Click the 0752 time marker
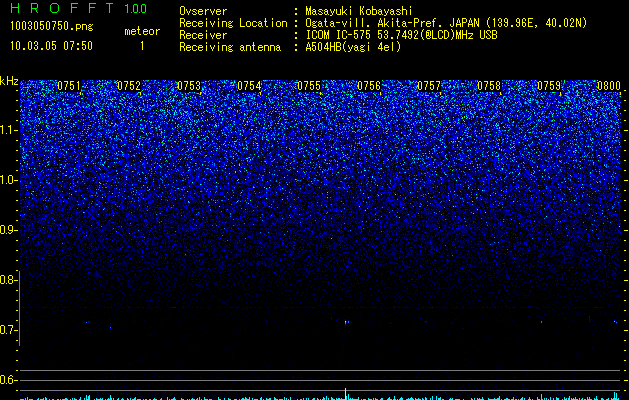This screenshot has width=629, height=400. tap(129, 86)
